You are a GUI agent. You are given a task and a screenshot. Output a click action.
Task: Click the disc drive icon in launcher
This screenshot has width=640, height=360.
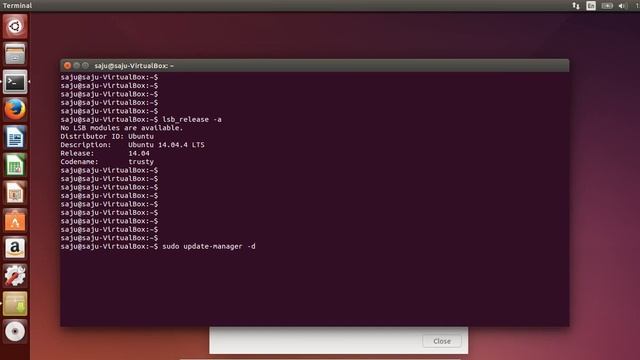click(x=15, y=331)
